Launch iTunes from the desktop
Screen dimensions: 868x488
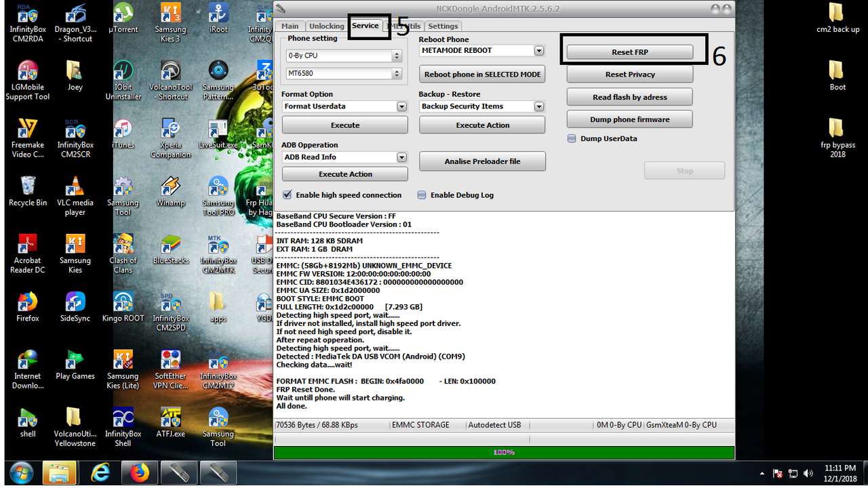click(x=123, y=134)
